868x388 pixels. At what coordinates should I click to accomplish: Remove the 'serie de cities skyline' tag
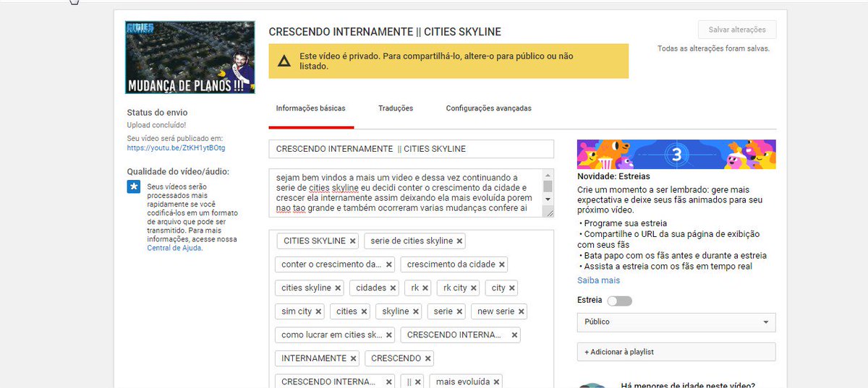[x=459, y=241]
